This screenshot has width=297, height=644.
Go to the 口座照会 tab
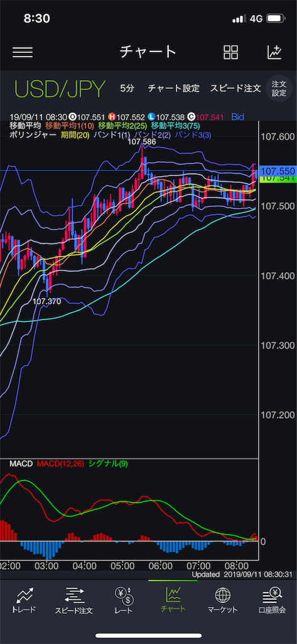point(272,601)
